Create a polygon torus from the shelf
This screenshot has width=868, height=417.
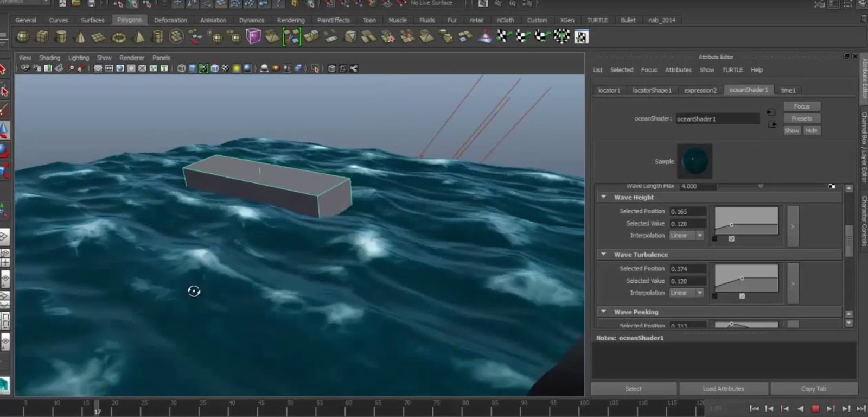coord(118,37)
